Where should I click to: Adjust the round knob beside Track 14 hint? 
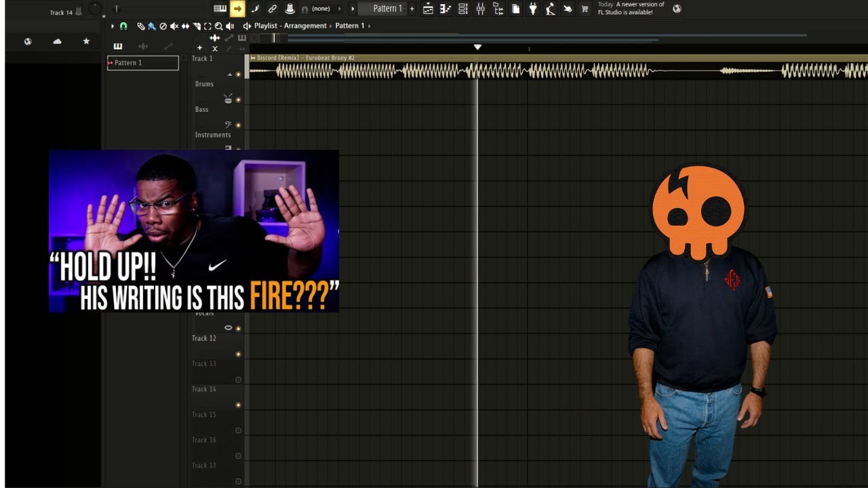(x=96, y=9)
